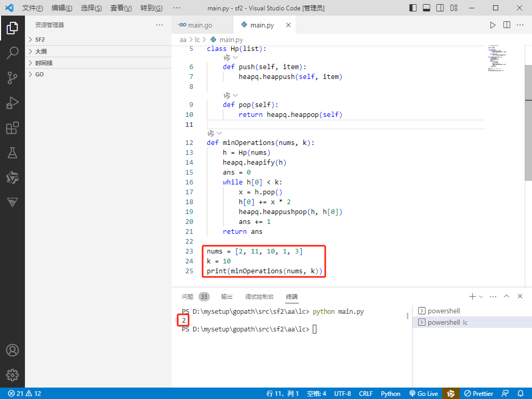The image size is (532, 399).
Task: Select the powershell lc terminal entry
Action: coord(472,322)
